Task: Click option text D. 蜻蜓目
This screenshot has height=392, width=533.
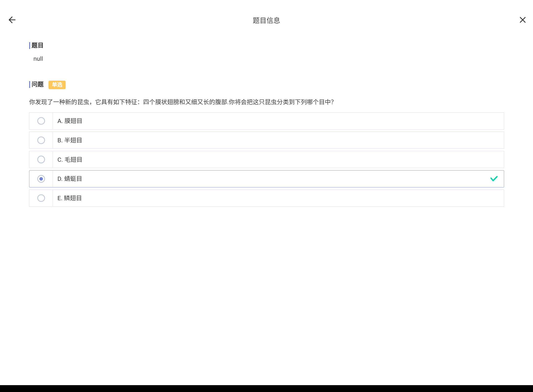Action: coord(70,179)
